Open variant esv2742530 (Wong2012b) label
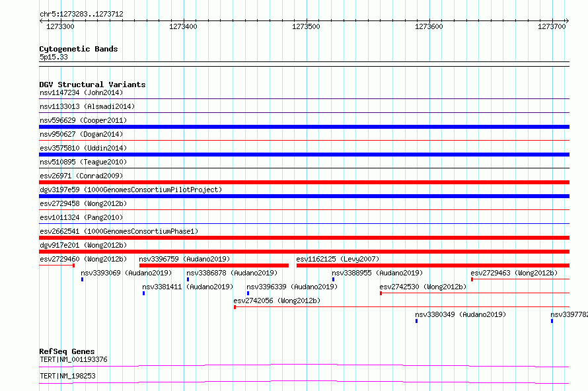The height and width of the screenshot is (391, 588). click(x=423, y=287)
